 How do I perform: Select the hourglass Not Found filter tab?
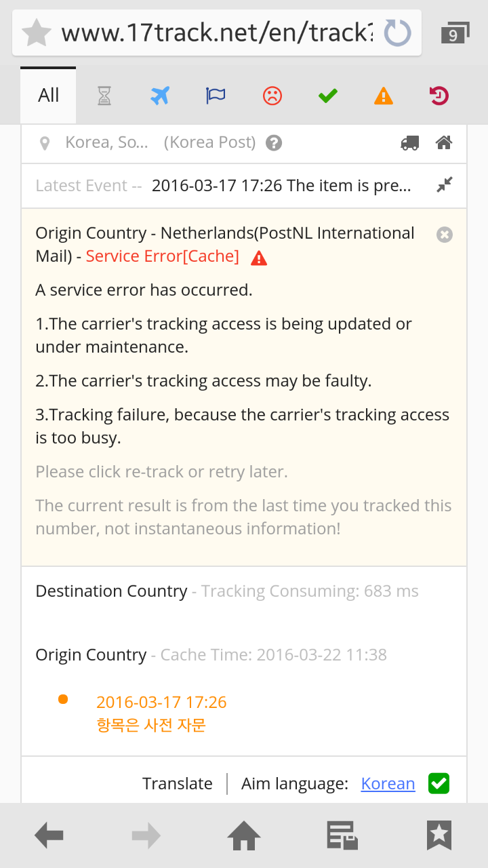click(x=104, y=96)
